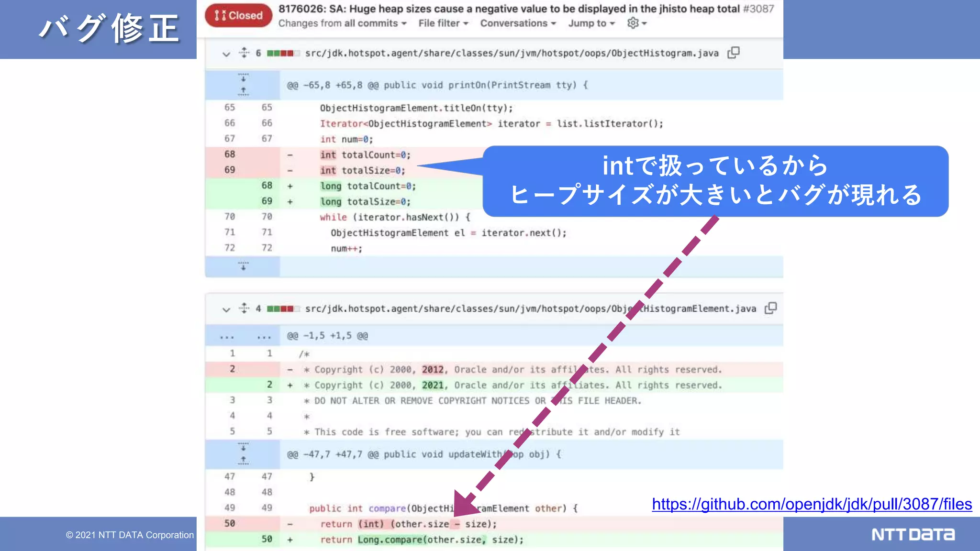Copy ObjectHistogramElement.java file path
The image size is (980, 551).
(x=771, y=309)
